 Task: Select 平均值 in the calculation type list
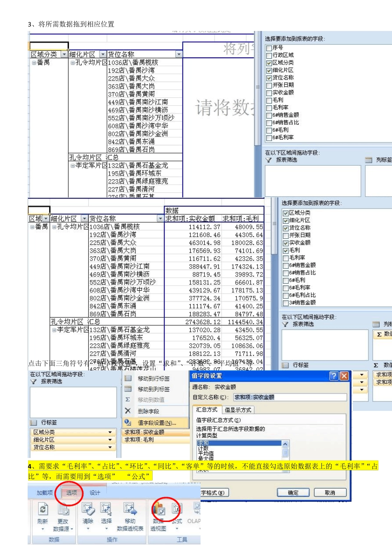pos(239,453)
